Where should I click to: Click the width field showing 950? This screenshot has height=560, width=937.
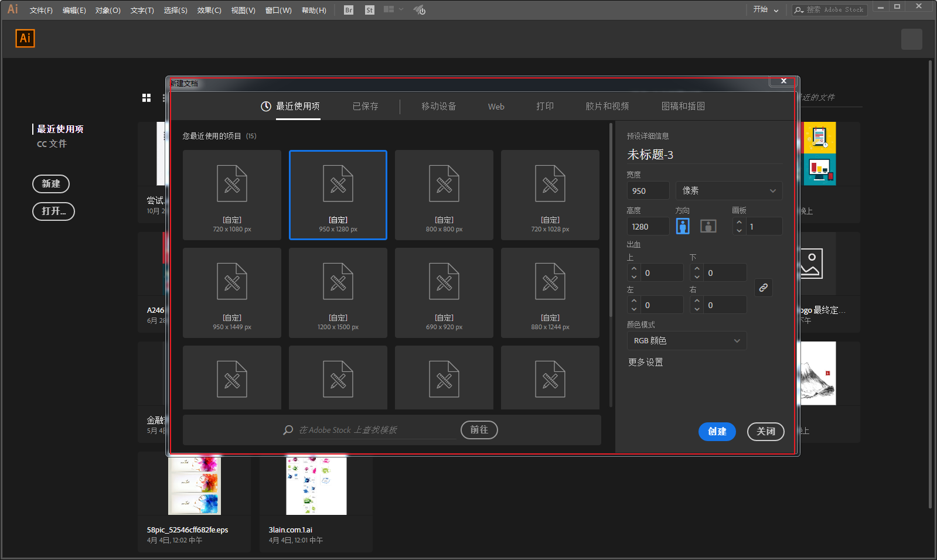[648, 190]
